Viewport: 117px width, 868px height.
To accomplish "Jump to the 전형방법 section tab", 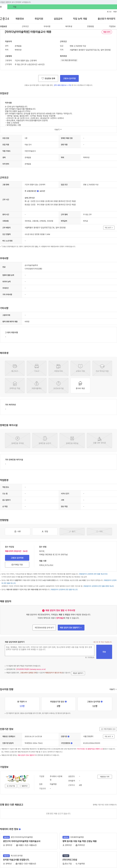I will pos(90,26).
